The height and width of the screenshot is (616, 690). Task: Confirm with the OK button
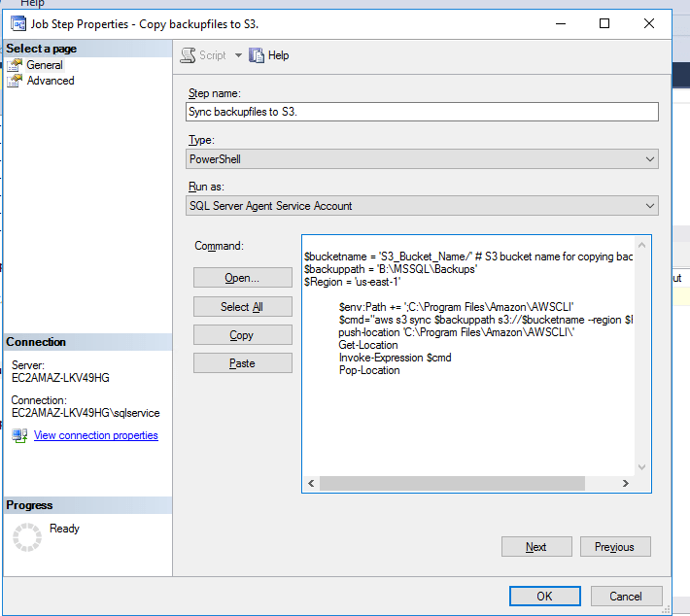[544, 596]
